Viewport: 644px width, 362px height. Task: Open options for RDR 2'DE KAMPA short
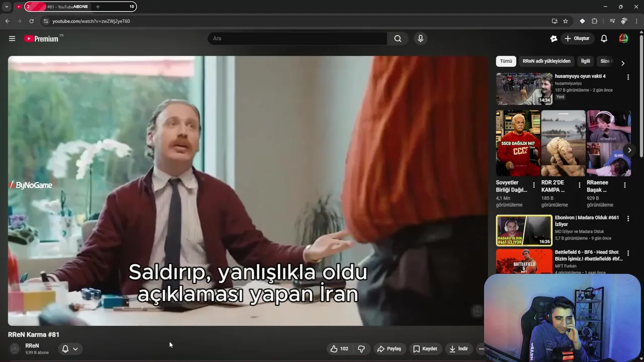pyautogui.click(x=579, y=185)
